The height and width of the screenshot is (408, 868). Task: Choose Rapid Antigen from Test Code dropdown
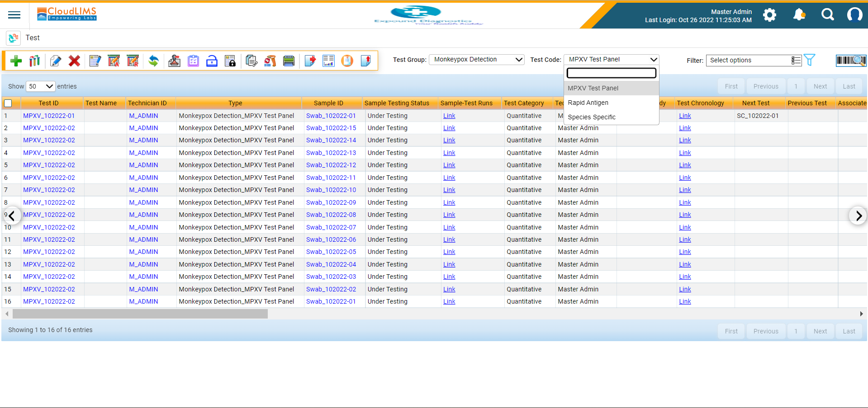(588, 103)
